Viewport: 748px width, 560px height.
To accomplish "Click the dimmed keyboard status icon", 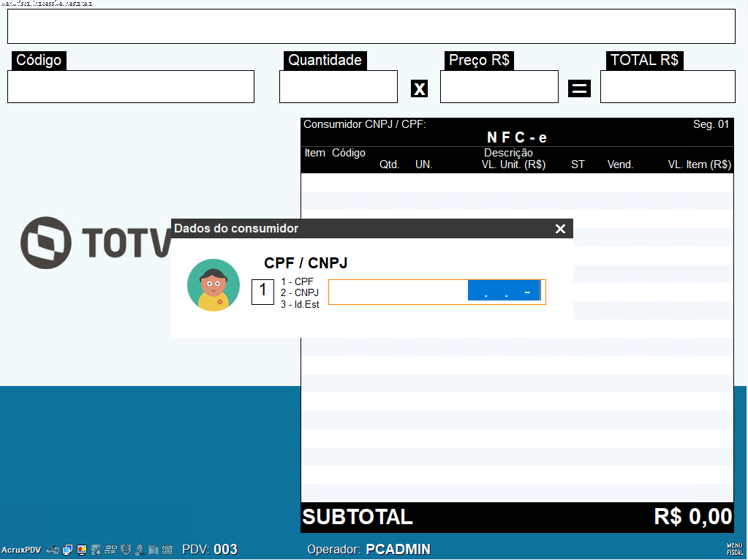I will coord(167,550).
